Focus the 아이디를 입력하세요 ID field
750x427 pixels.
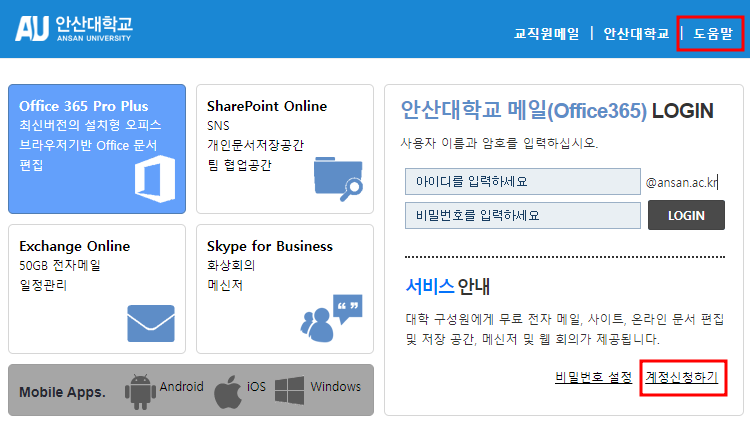pos(523,181)
